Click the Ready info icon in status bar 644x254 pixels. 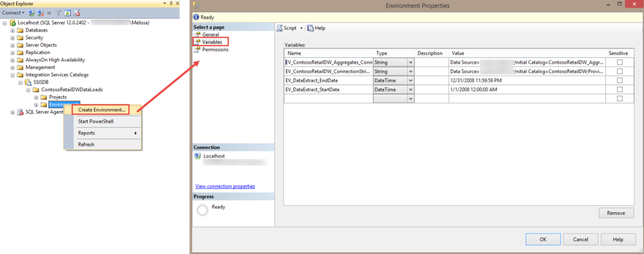click(196, 17)
